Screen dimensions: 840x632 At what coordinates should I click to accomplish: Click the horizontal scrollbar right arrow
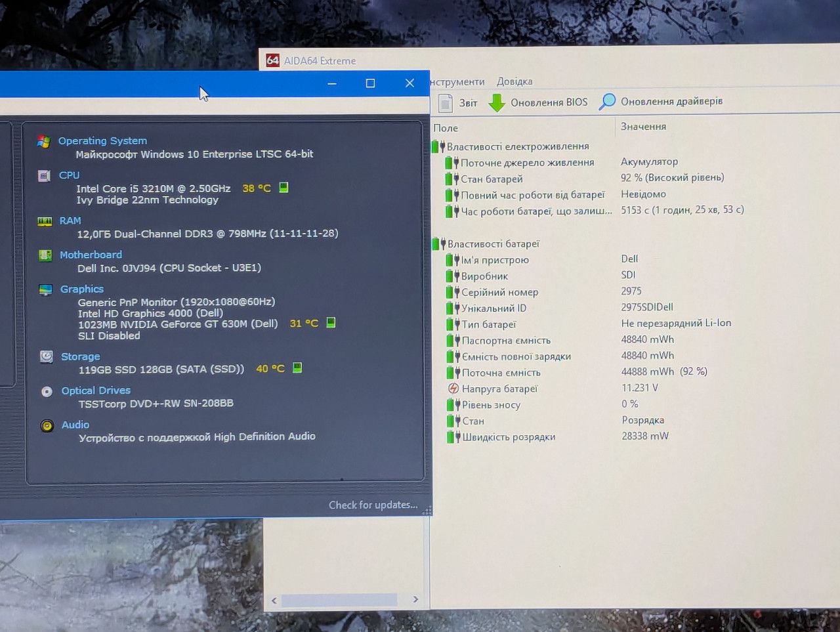pyautogui.click(x=415, y=599)
